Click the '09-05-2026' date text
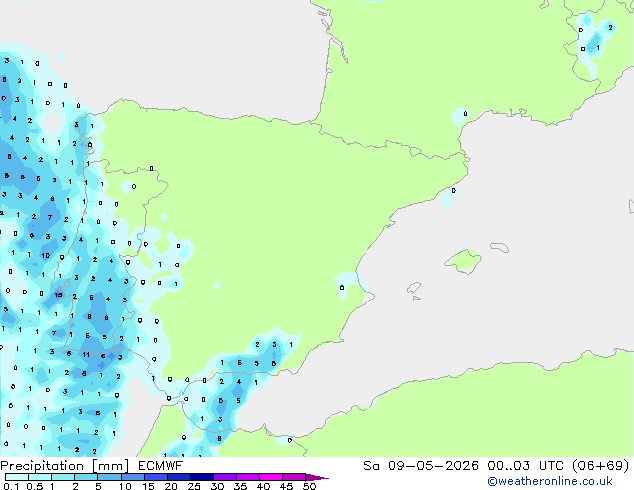 click(433, 466)
